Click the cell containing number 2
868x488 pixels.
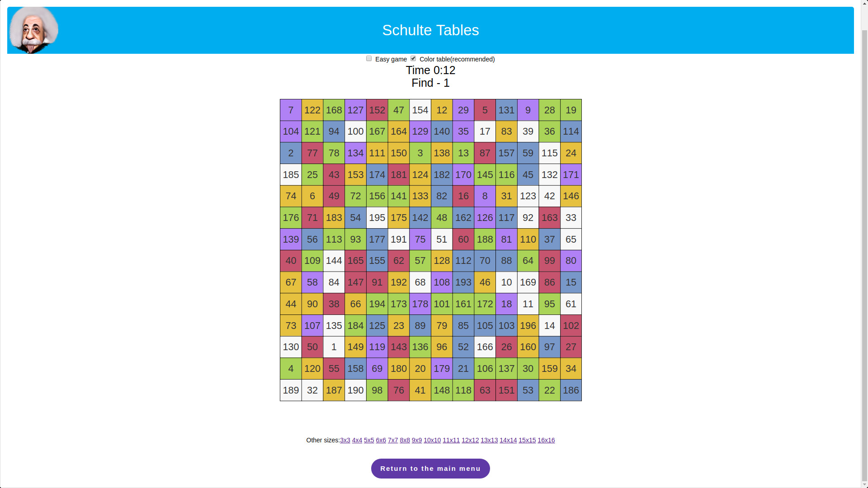291,153
